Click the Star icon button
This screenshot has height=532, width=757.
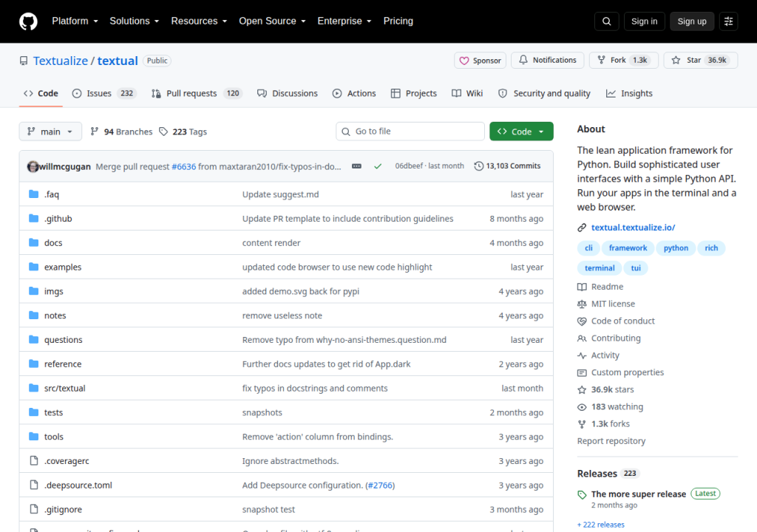(x=701, y=61)
